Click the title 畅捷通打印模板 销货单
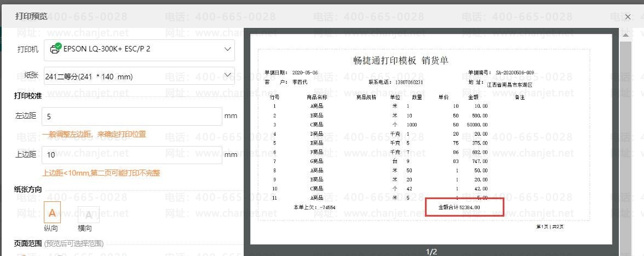 (x=401, y=61)
